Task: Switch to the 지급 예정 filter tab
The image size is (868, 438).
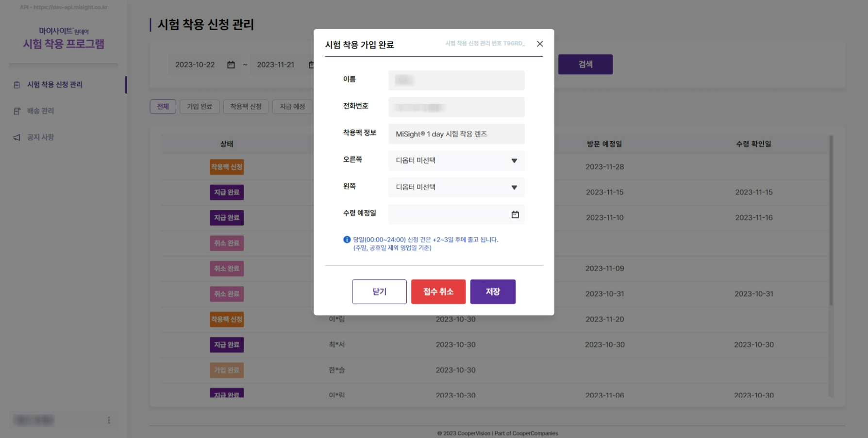Action: [x=292, y=107]
